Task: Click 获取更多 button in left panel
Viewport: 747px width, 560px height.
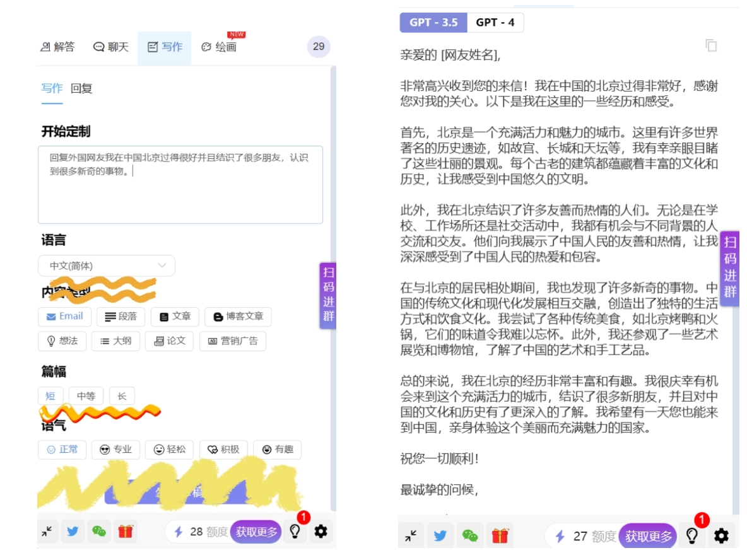Action: (256, 532)
